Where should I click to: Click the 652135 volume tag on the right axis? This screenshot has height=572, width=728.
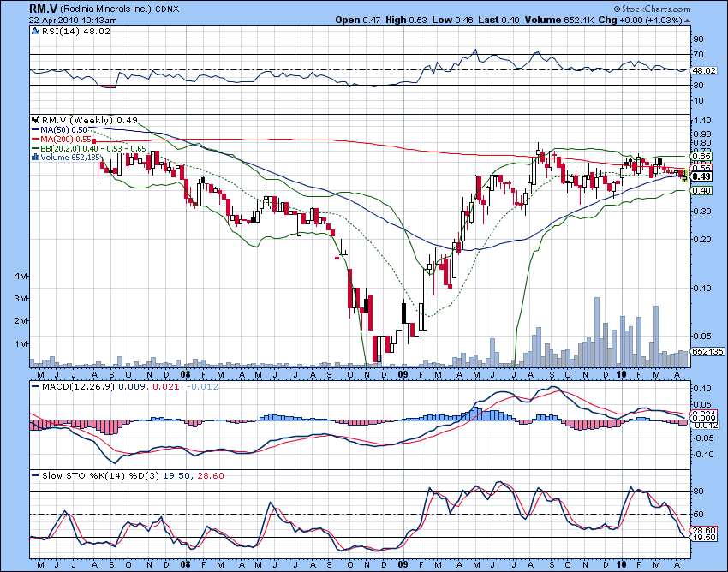[708, 351]
